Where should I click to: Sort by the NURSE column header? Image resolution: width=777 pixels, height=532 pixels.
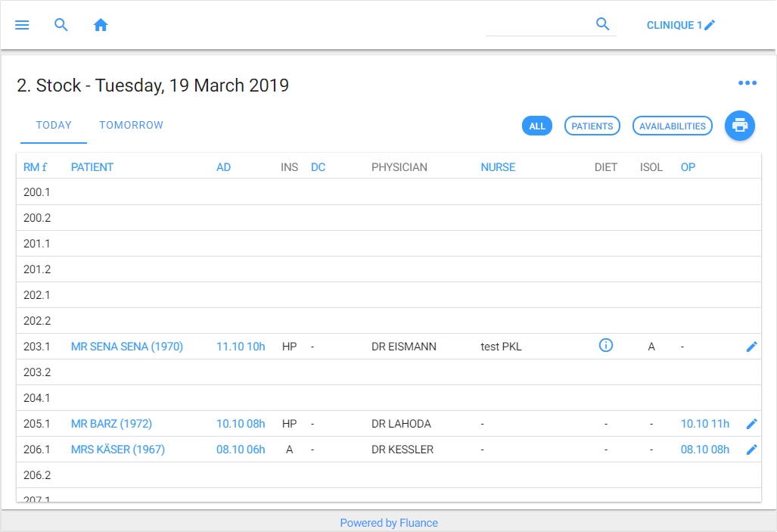pos(497,167)
